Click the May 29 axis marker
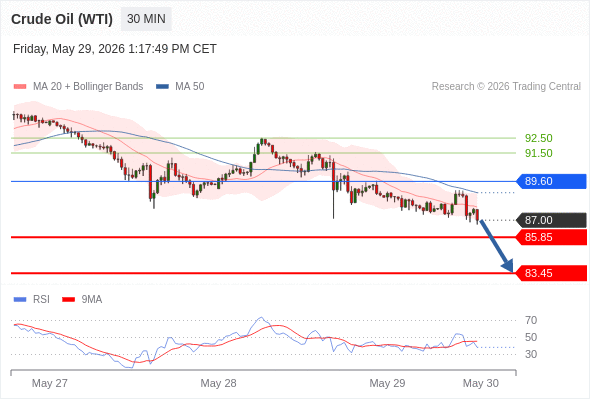 [387, 383]
